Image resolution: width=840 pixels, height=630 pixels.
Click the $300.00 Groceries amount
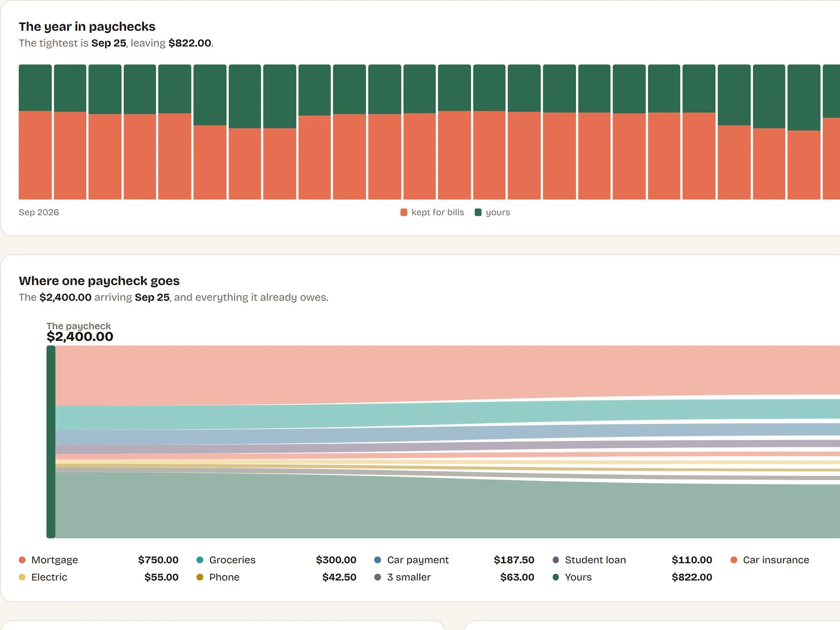pyautogui.click(x=336, y=560)
